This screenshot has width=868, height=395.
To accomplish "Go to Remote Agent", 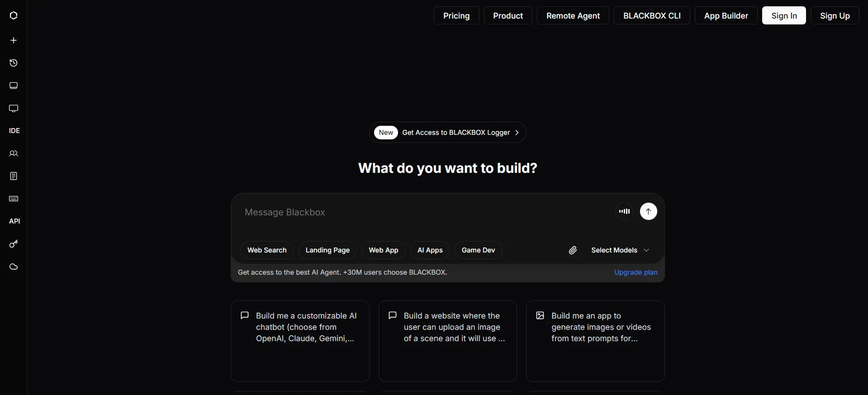I will [x=573, y=16].
